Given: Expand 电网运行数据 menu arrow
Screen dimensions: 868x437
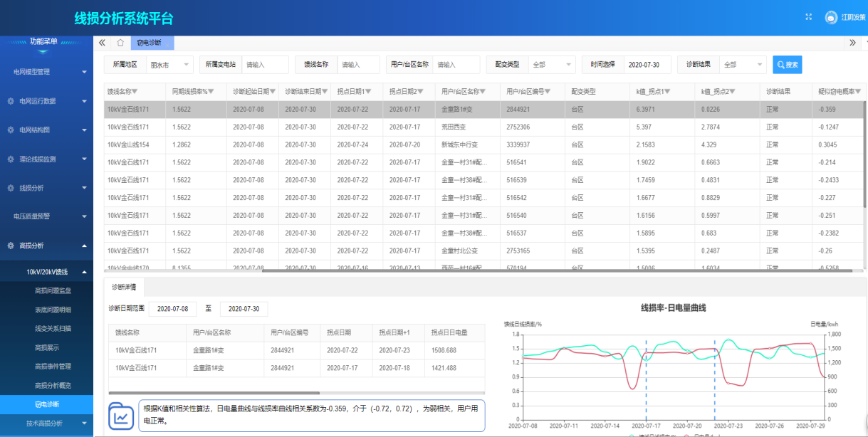Looking at the screenshot, I should point(84,101).
